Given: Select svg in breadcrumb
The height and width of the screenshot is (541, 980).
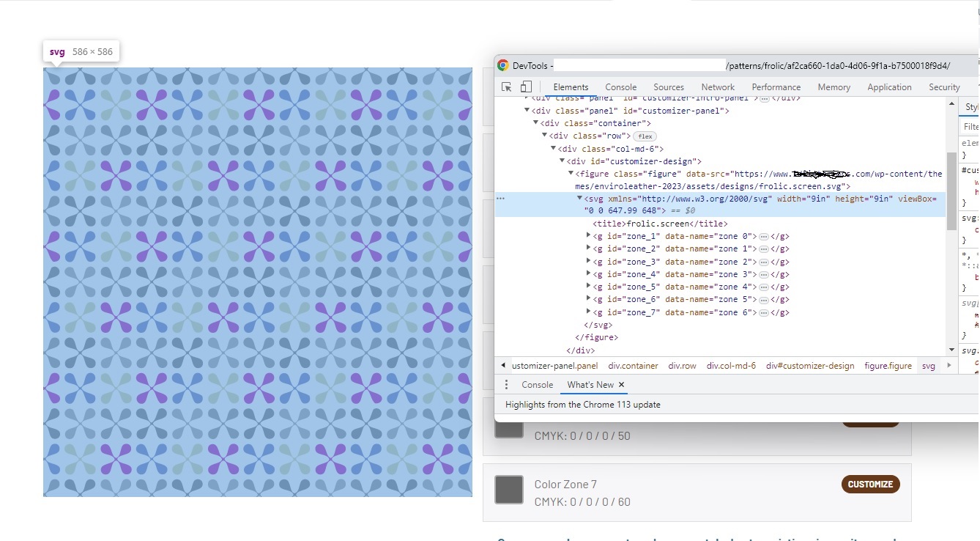Looking at the screenshot, I should coord(928,366).
